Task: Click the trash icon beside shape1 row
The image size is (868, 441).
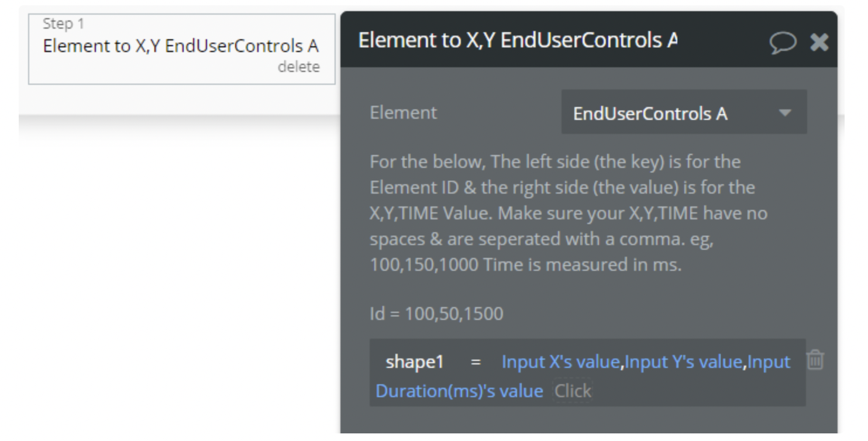Action: [817, 359]
